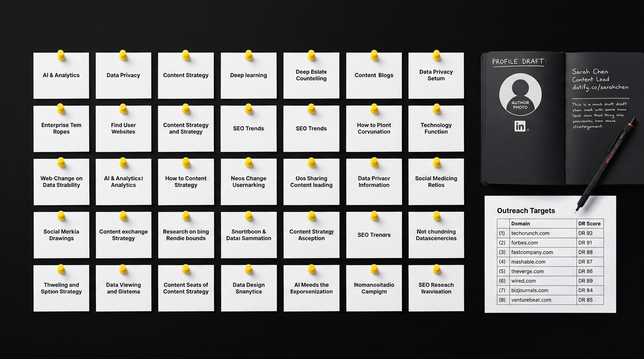Click 'Content Lead' in the notebook
The width and height of the screenshot is (644, 359).
pyautogui.click(x=591, y=79)
